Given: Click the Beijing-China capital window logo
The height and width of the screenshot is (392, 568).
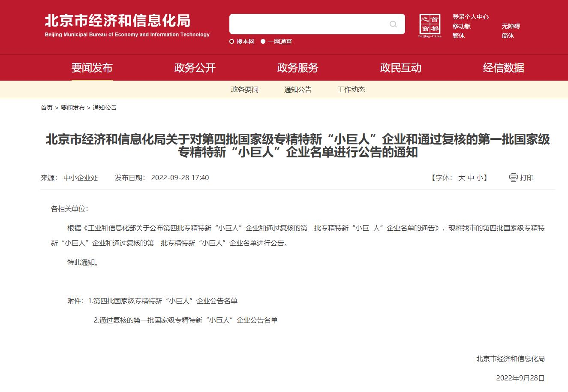Looking at the screenshot, I should [x=430, y=25].
